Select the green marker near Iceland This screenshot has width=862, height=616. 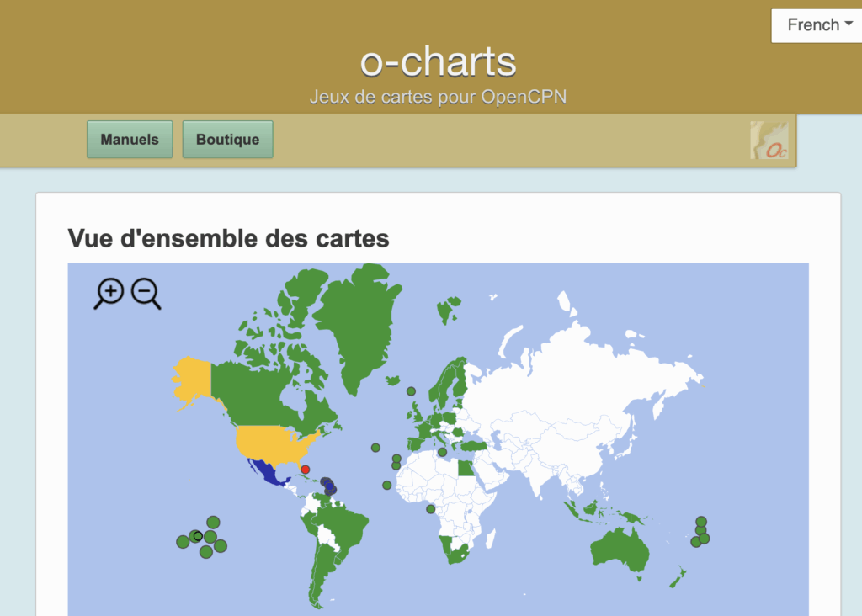[x=411, y=391]
